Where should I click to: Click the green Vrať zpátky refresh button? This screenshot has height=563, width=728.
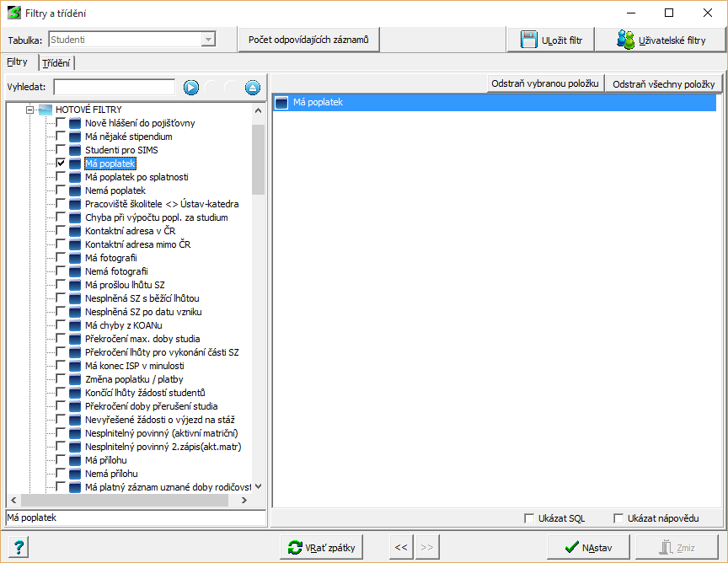[x=322, y=547]
